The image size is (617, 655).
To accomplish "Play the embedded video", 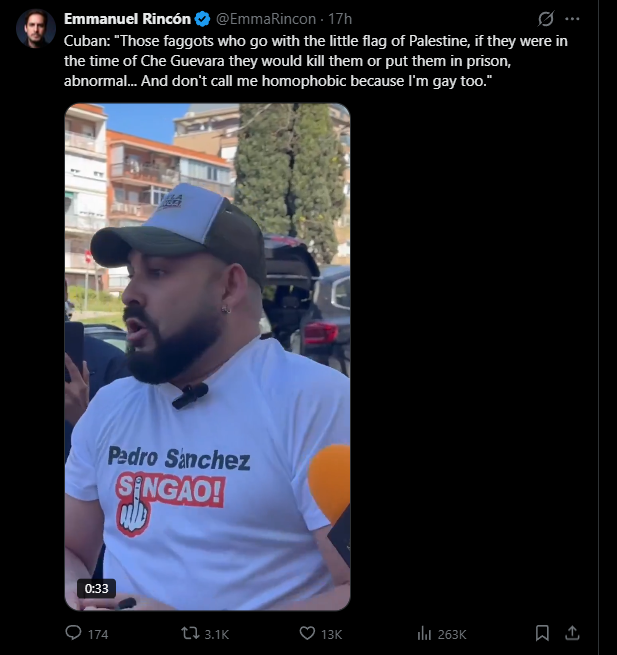I will pos(207,357).
